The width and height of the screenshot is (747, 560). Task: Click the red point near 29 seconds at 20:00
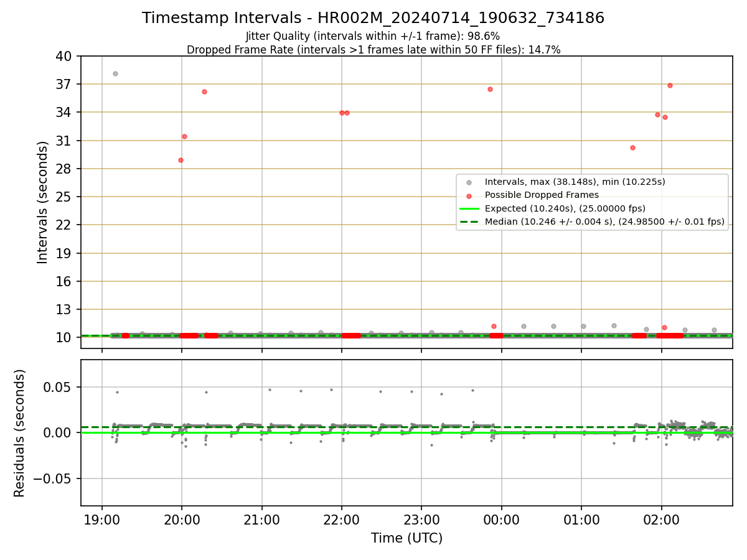click(181, 160)
